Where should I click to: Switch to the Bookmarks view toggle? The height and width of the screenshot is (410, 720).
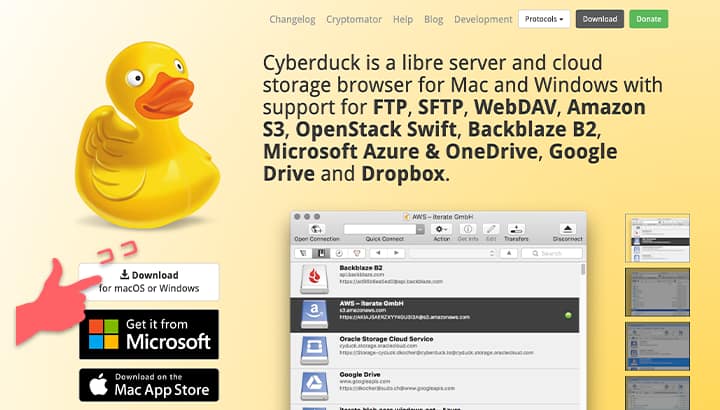[x=322, y=254]
